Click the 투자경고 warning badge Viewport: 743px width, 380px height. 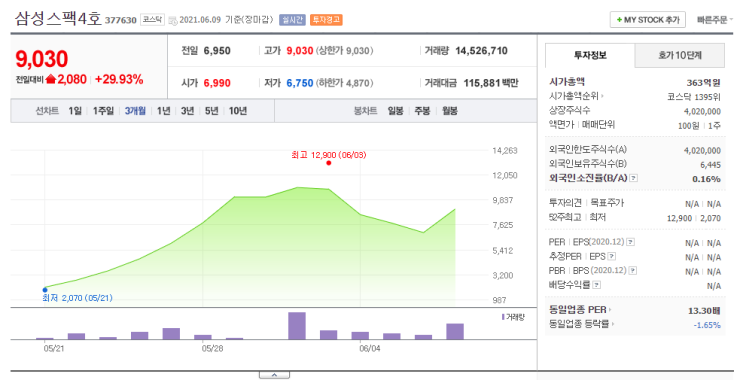point(326,20)
